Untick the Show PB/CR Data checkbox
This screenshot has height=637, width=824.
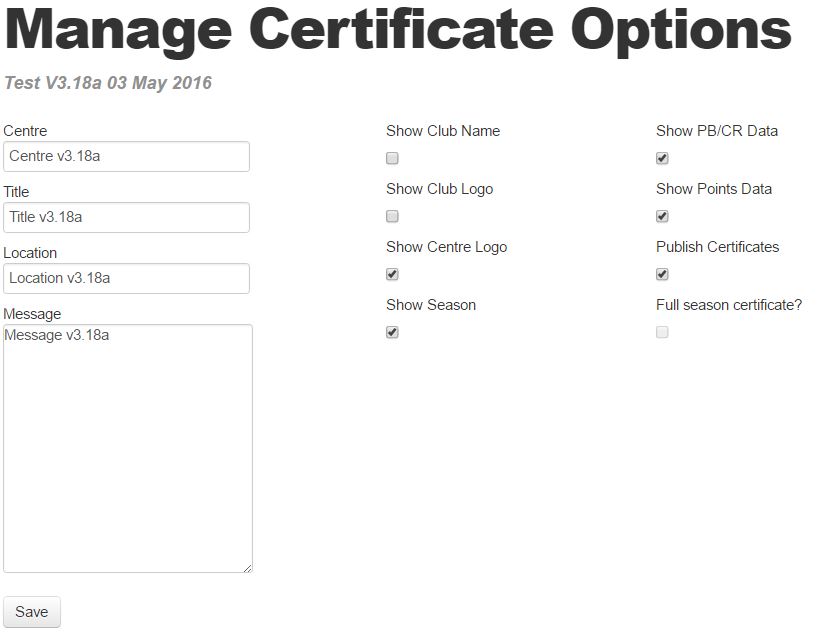662,158
